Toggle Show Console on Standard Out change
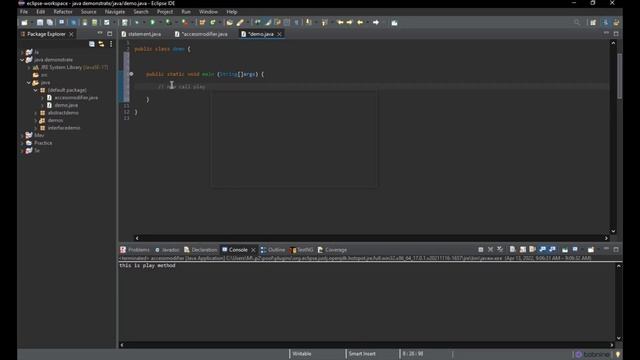The image size is (640, 360). pyautogui.click(x=542, y=249)
